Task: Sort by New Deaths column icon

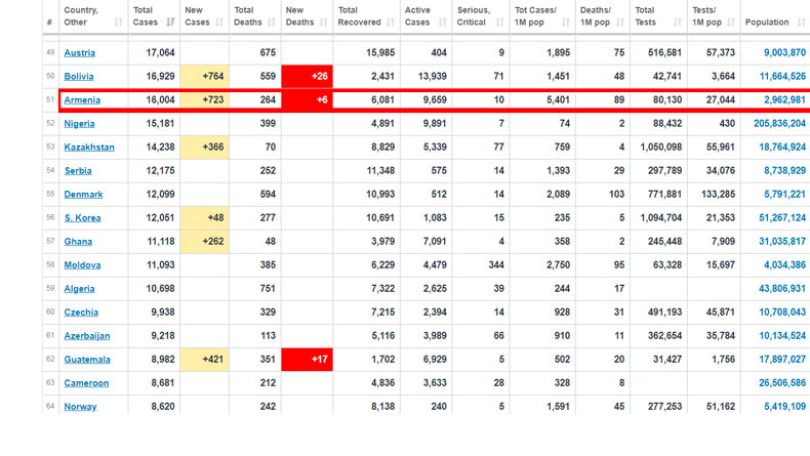Action: [x=323, y=22]
